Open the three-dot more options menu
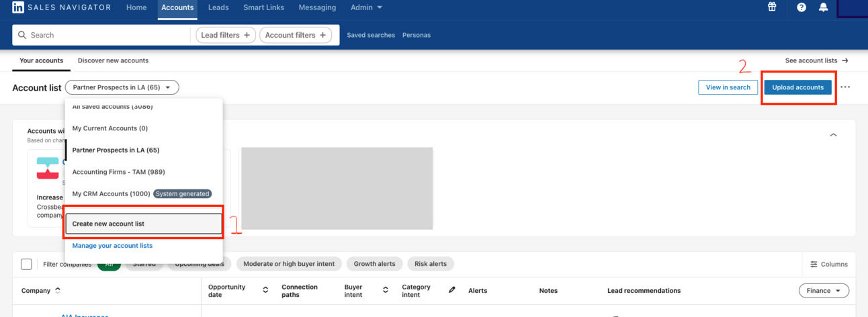Viewport: 868px width, 317px height. tap(845, 87)
